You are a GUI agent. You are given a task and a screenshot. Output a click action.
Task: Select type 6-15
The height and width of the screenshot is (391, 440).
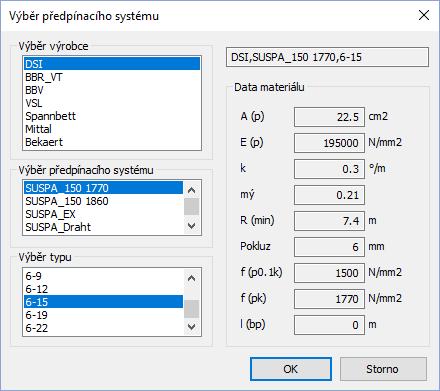coord(103,302)
